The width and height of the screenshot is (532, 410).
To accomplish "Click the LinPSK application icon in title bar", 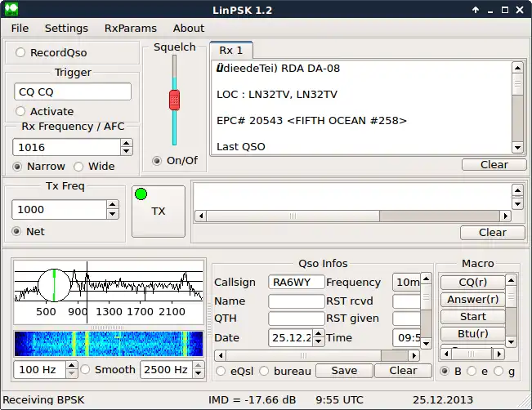I will 11,9.
